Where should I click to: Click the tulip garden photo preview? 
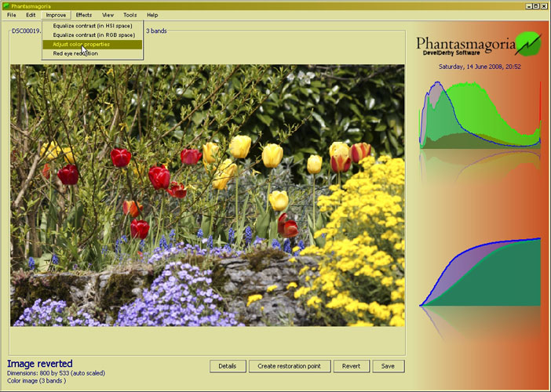click(x=207, y=195)
